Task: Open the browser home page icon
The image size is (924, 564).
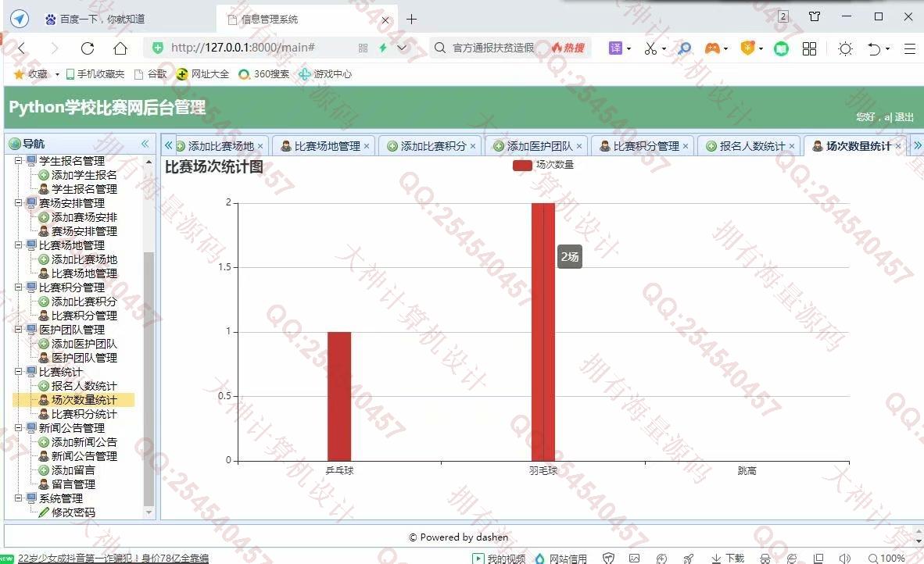Action: tap(120, 48)
